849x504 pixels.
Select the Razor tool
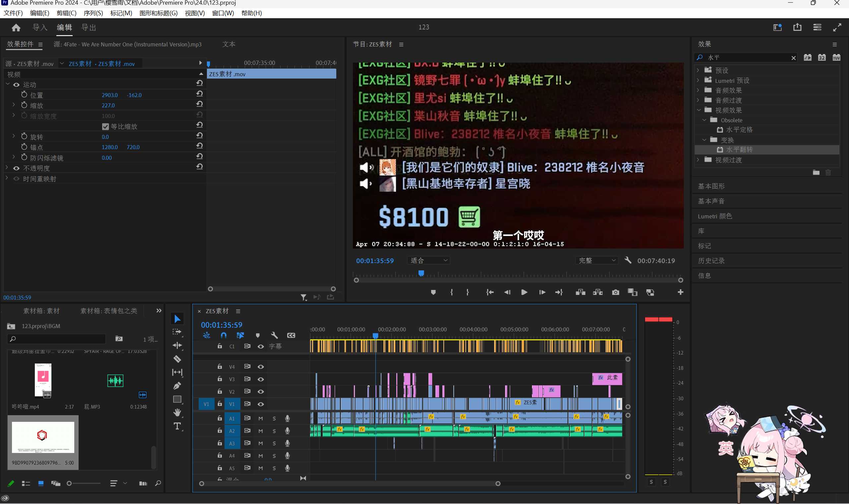177,359
